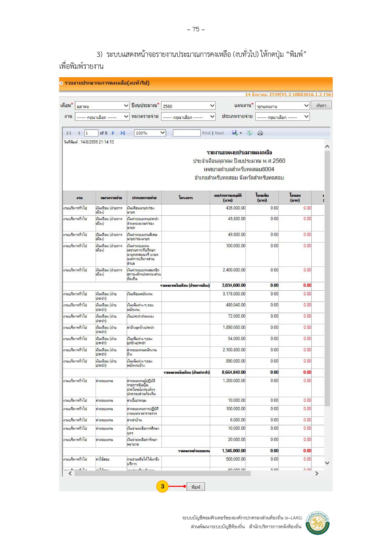Screen dimensions: 392x555
Task: Click the report horizontal scrollbar
Action: pos(162,474)
